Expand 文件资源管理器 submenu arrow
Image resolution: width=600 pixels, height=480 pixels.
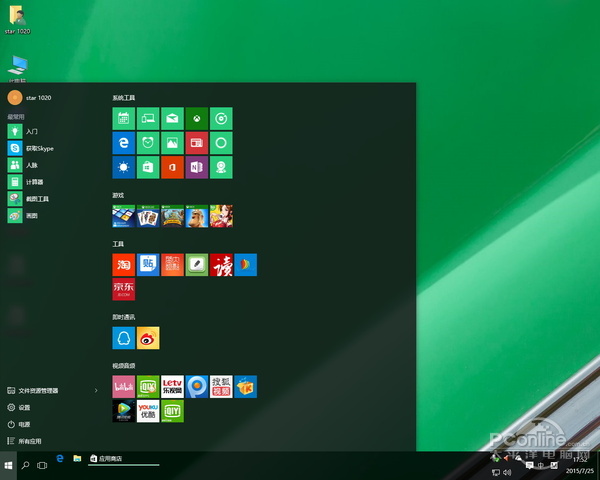(96, 390)
